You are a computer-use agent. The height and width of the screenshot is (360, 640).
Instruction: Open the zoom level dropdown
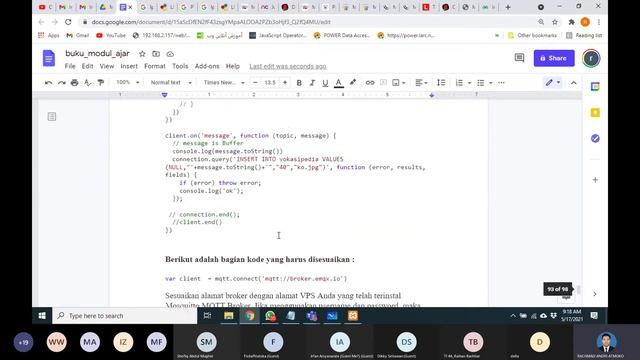click(x=127, y=82)
